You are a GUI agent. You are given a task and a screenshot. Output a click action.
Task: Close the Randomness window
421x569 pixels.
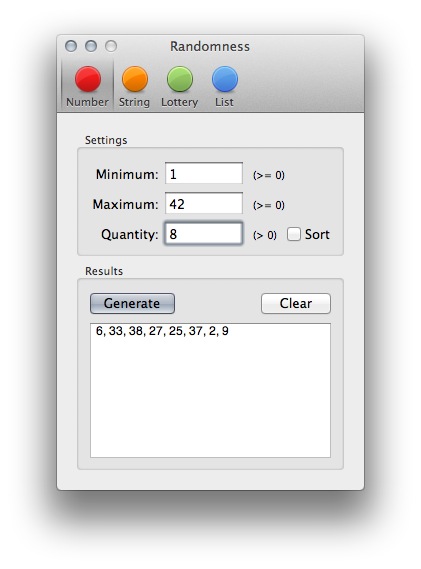click(71, 46)
